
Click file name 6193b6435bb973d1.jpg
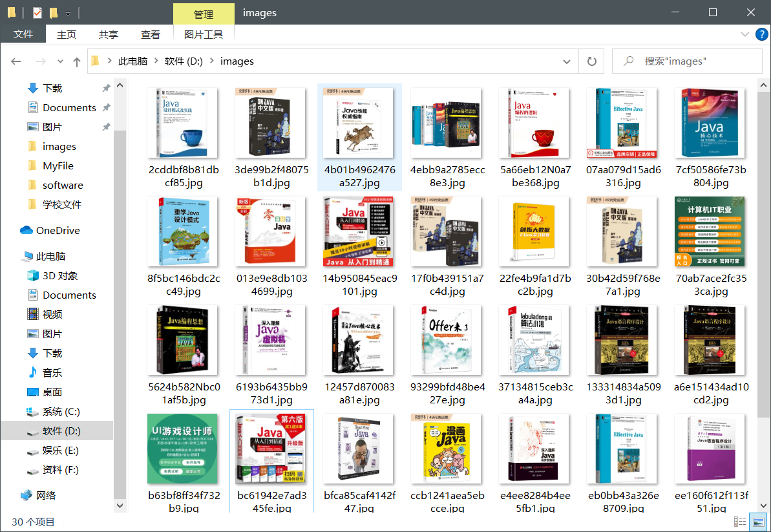(271, 394)
